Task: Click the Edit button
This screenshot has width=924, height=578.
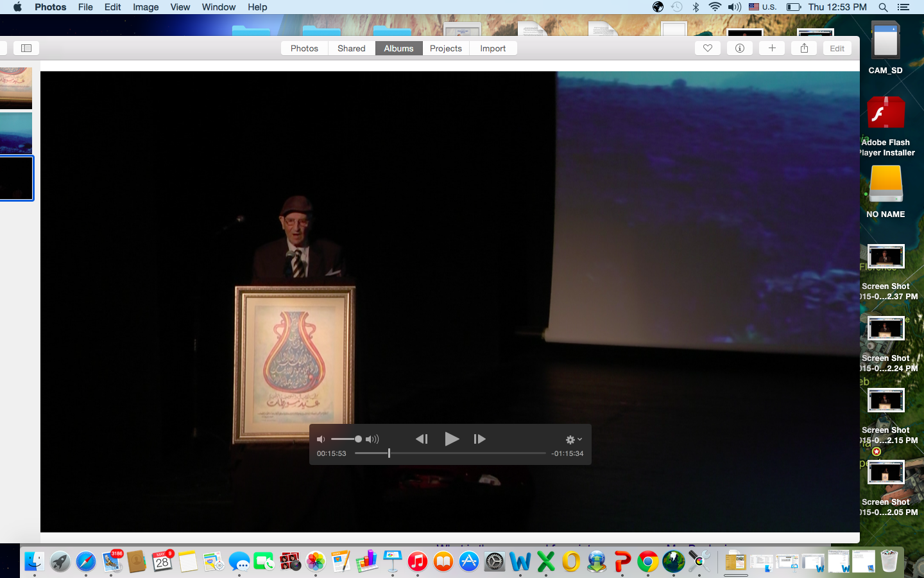Action: point(837,48)
